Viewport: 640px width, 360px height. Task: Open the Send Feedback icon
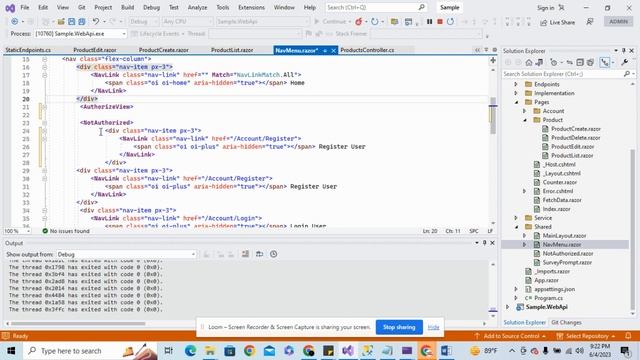coord(590,22)
